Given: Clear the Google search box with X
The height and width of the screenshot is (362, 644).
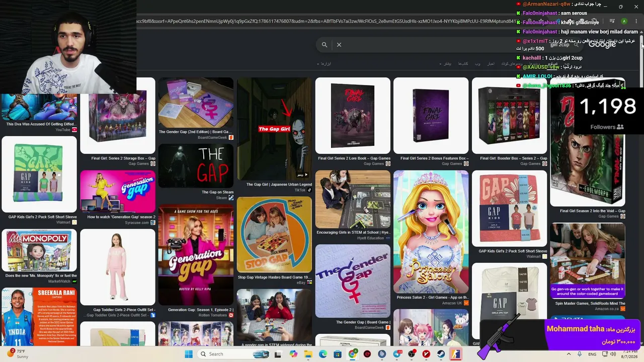Looking at the screenshot, I should [x=339, y=45].
